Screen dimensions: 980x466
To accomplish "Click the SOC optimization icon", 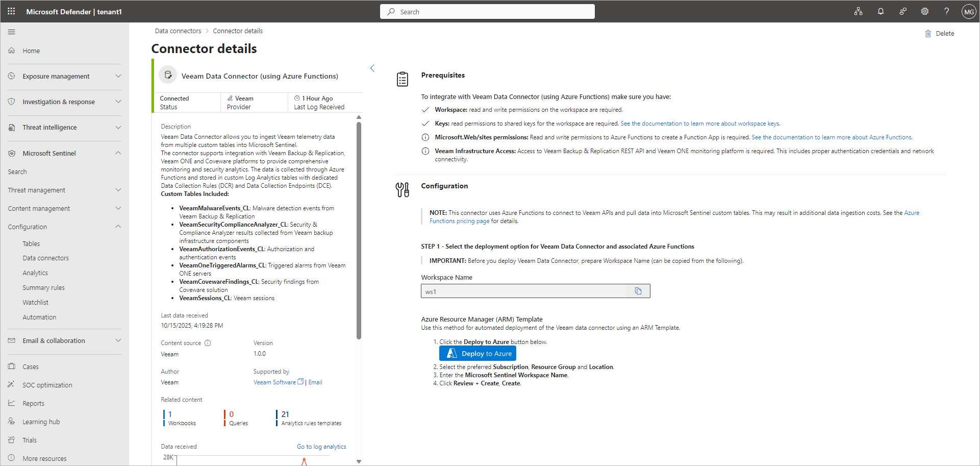I will tap(12, 385).
